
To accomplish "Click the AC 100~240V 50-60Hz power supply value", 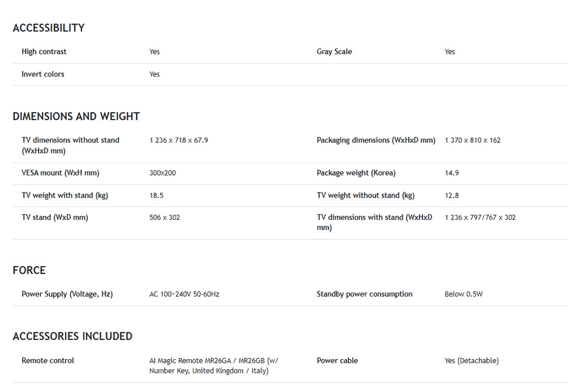I will point(184,294).
